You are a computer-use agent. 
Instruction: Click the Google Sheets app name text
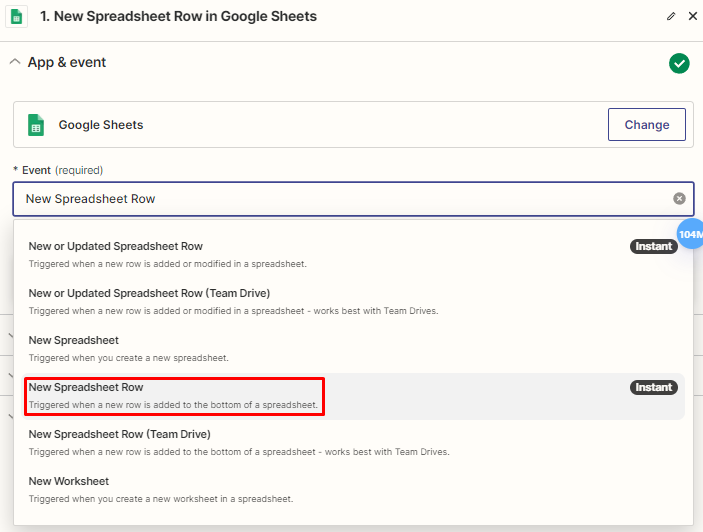point(101,125)
